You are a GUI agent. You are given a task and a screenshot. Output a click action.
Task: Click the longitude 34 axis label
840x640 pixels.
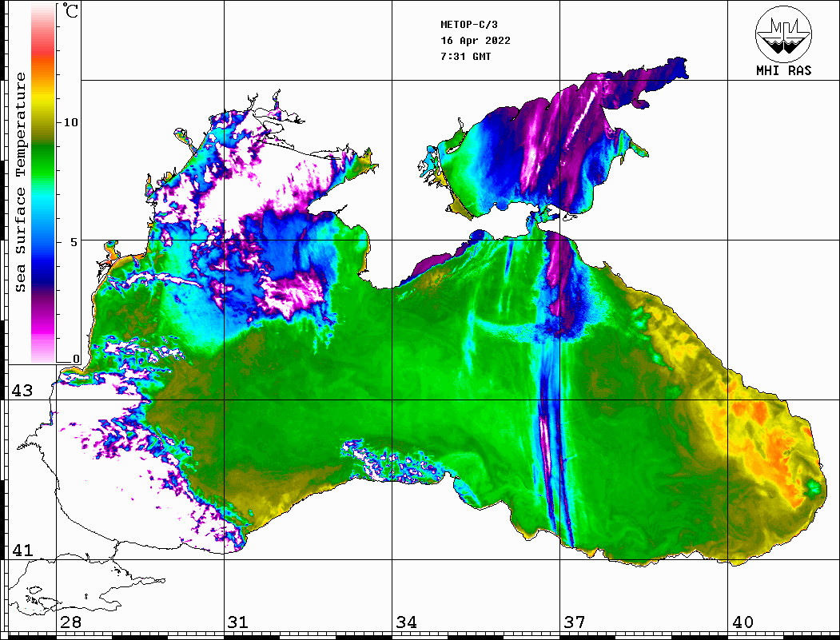406,622
